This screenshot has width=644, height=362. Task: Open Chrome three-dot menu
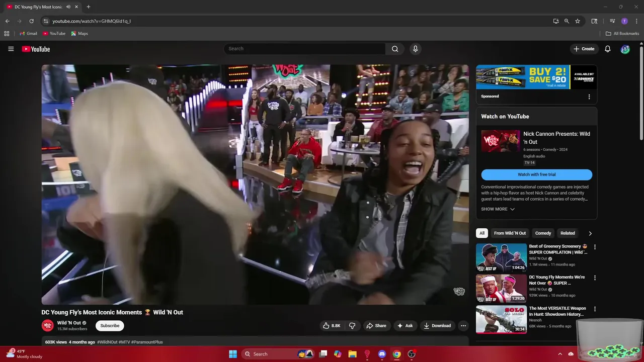pyautogui.click(x=636, y=21)
